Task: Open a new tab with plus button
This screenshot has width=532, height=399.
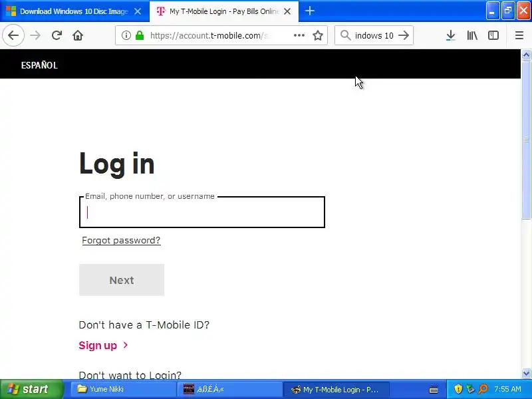Action: [309, 11]
